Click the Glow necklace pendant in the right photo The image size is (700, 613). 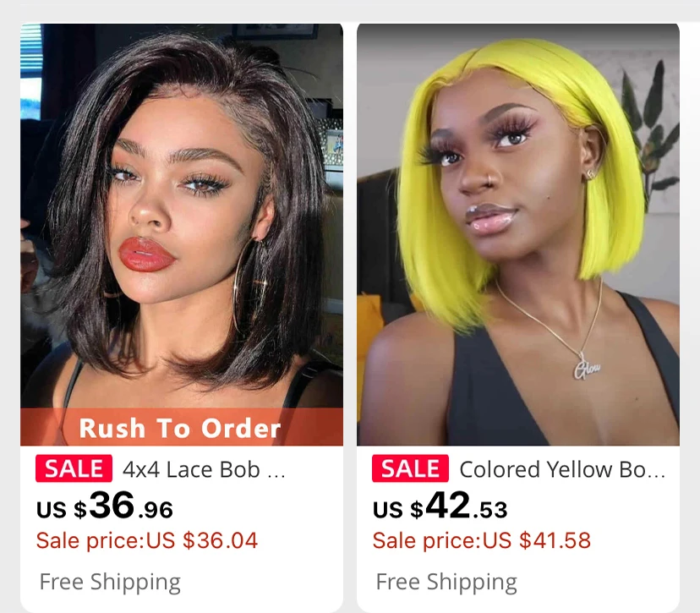point(586,367)
